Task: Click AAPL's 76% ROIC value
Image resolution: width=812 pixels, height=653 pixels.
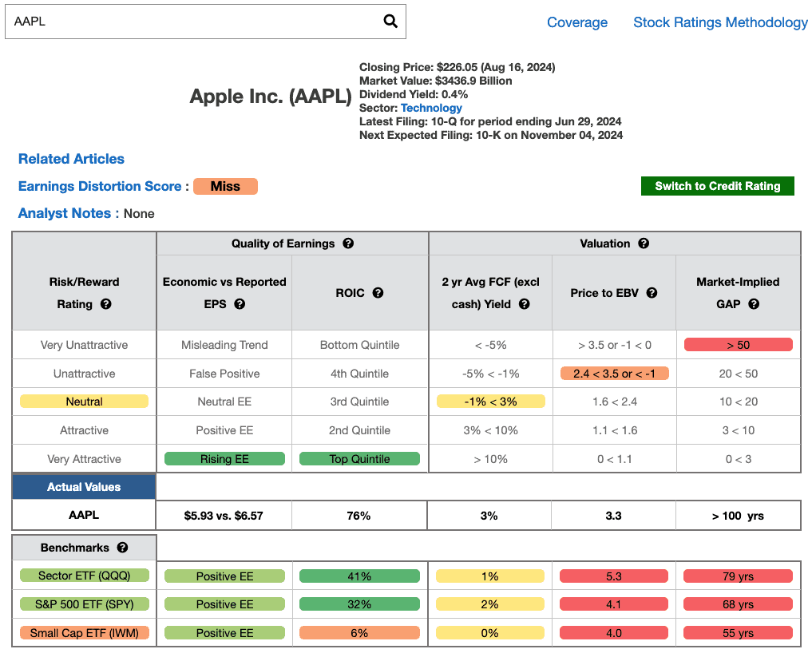Action: click(x=358, y=516)
